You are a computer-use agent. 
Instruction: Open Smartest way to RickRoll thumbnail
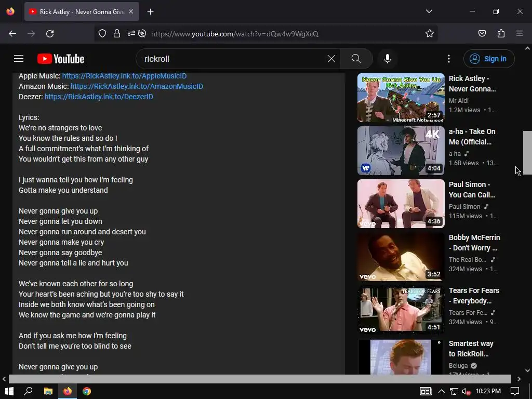point(401,357)
